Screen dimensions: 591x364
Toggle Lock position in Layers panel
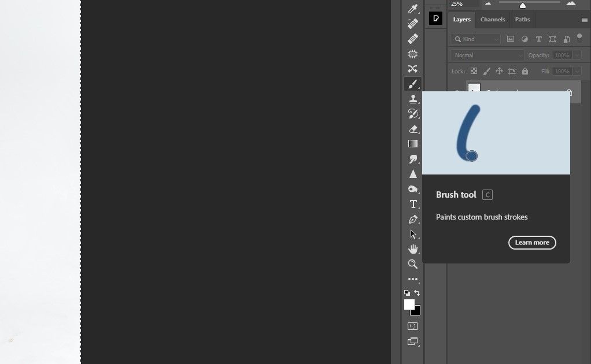(x=500, y=71)
